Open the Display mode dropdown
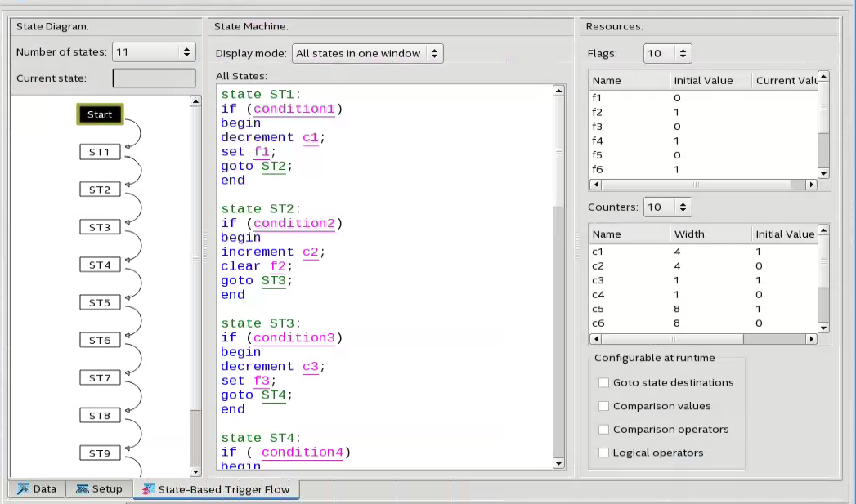Image resolution: width=856 pixels, height=504 pixels. [x=367, y=54]
